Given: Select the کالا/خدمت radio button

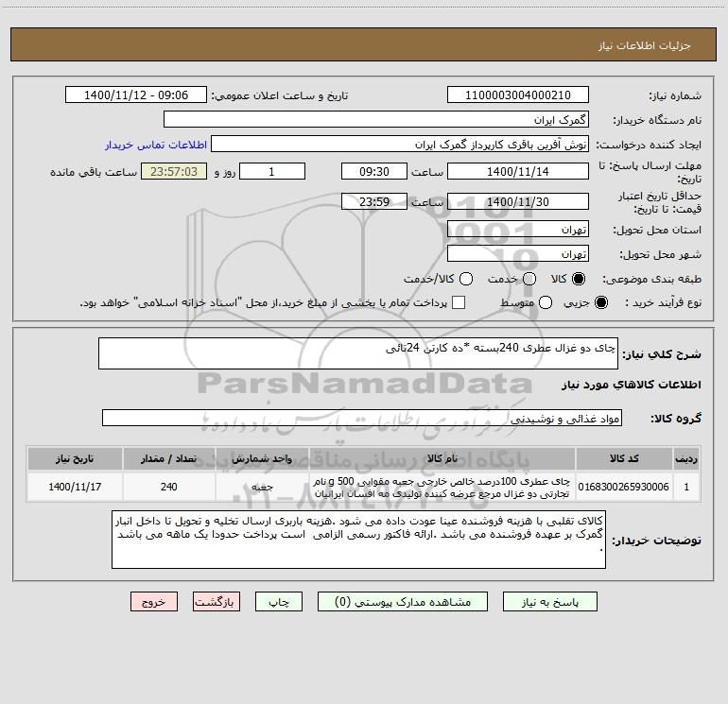Looking at the screenshot, I should click(x=466, y=279).
